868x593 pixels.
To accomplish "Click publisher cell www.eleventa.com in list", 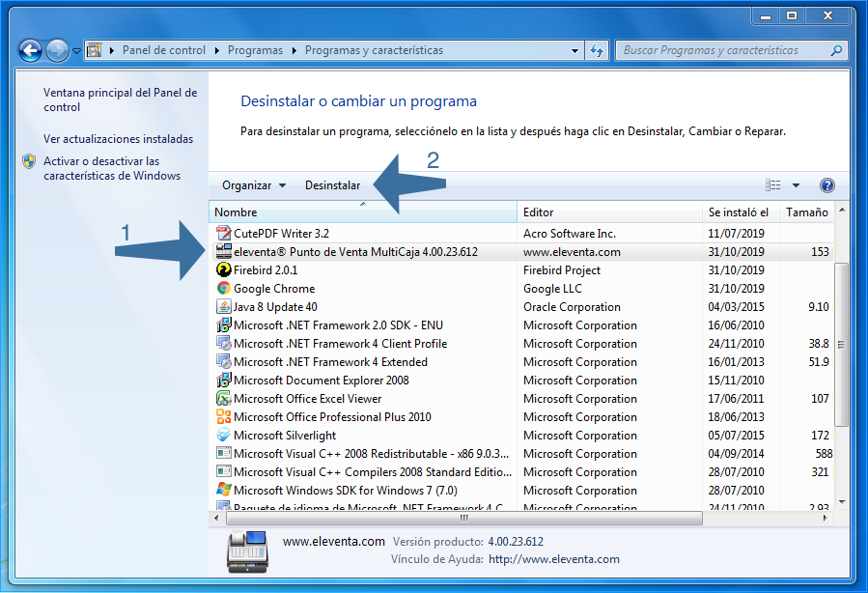I will coord(572,252).
